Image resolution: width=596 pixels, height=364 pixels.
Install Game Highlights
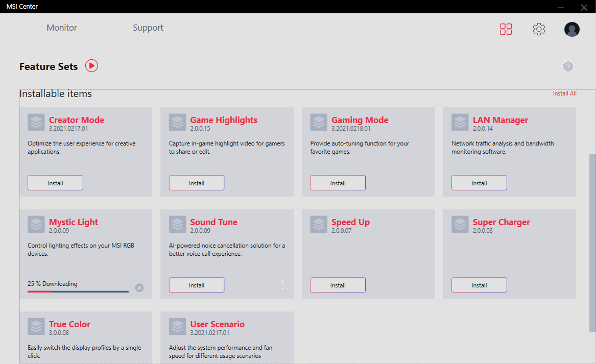pos(197,183)
